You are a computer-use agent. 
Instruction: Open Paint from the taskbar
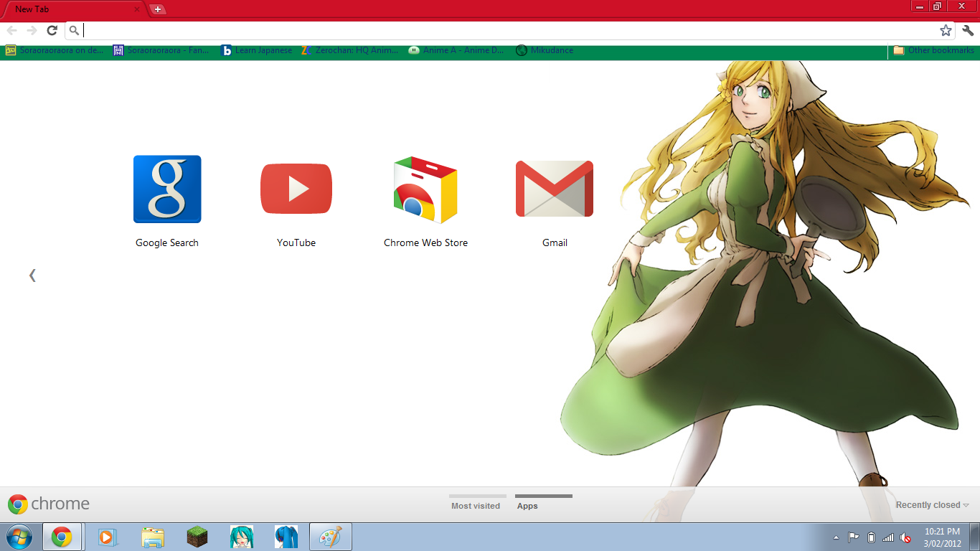coord(330,536)
